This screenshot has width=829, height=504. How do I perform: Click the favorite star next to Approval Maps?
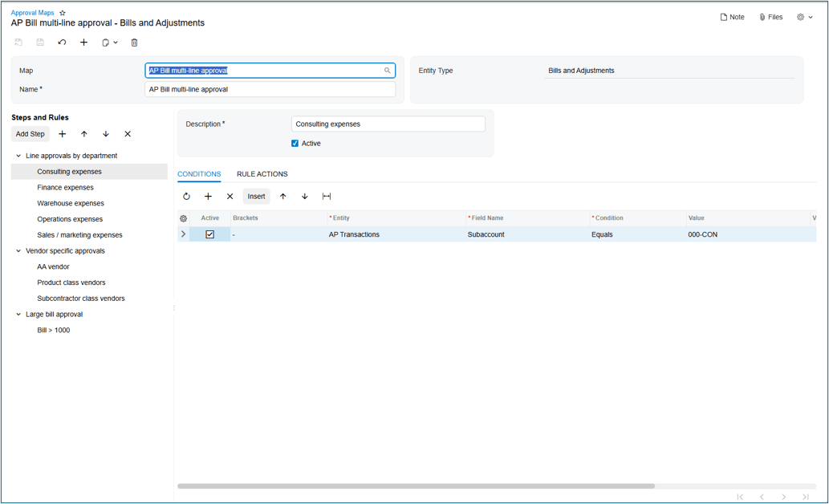pos(62,12)
